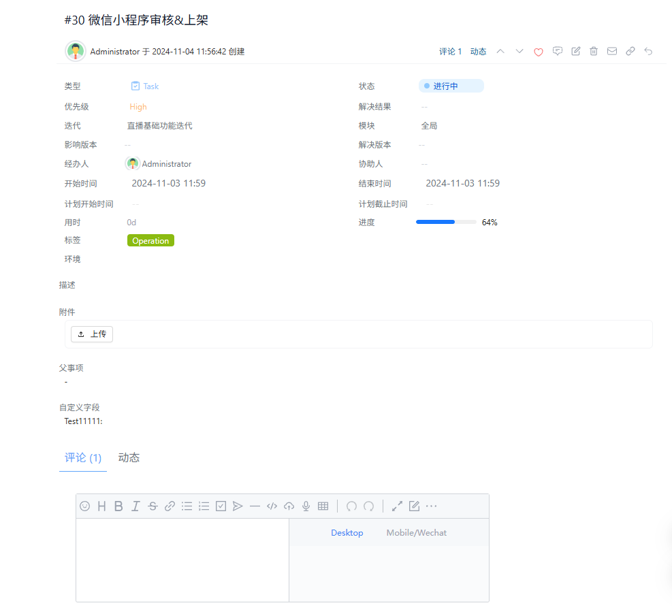This screenshot has height=616, width=672.
Task: Toggle bold formatting in editor
Action: [118, 506]
